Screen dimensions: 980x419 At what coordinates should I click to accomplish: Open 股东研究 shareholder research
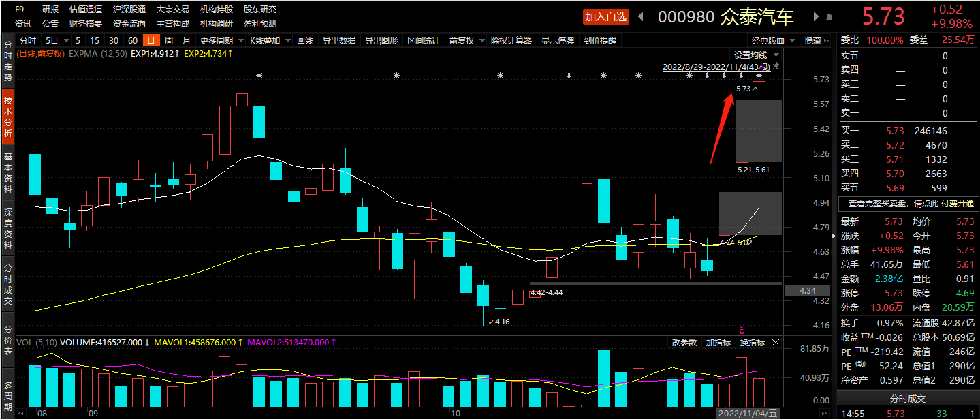click(x=260, y=10)
